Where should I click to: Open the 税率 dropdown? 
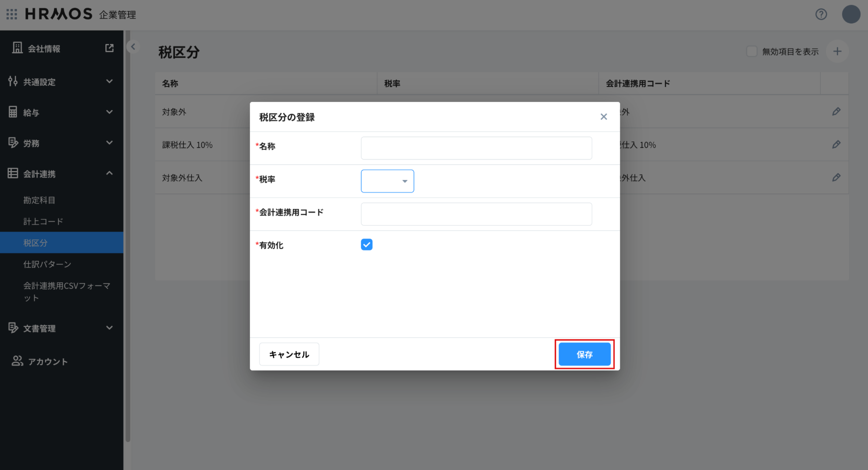tap(387, 181)
